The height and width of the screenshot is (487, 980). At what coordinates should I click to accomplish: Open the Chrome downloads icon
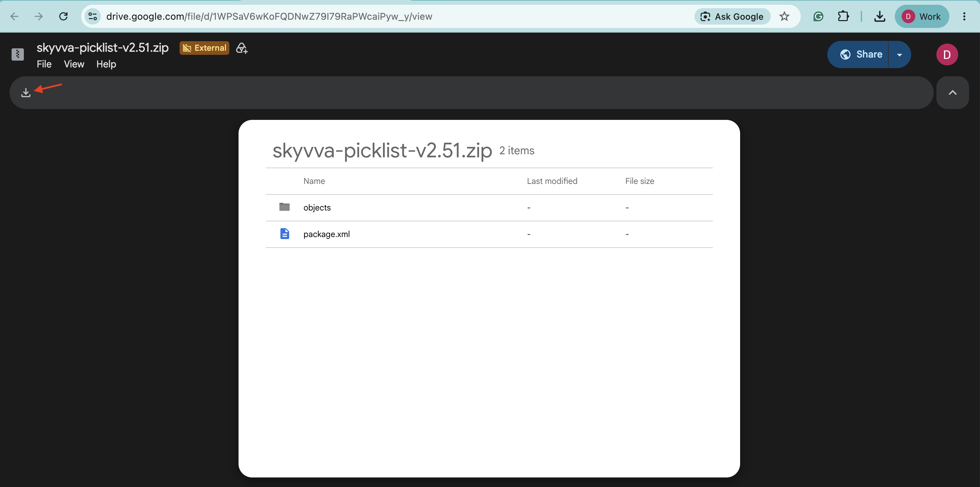click(x=879, y=16)
